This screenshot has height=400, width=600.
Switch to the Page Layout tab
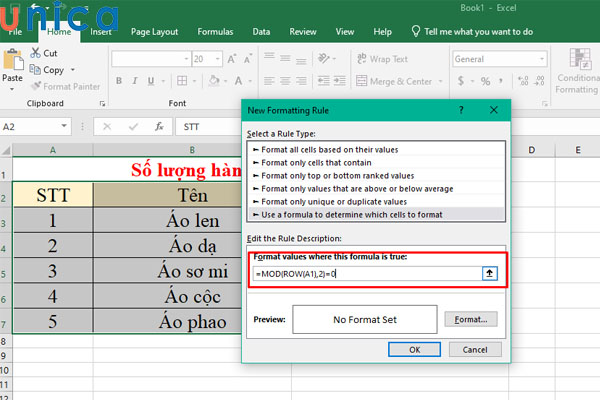(x=153, y=31)
